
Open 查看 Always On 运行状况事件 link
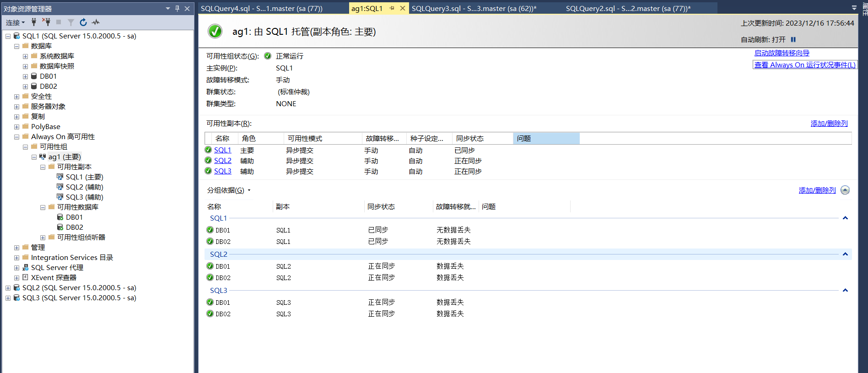(x=805, y=65)
